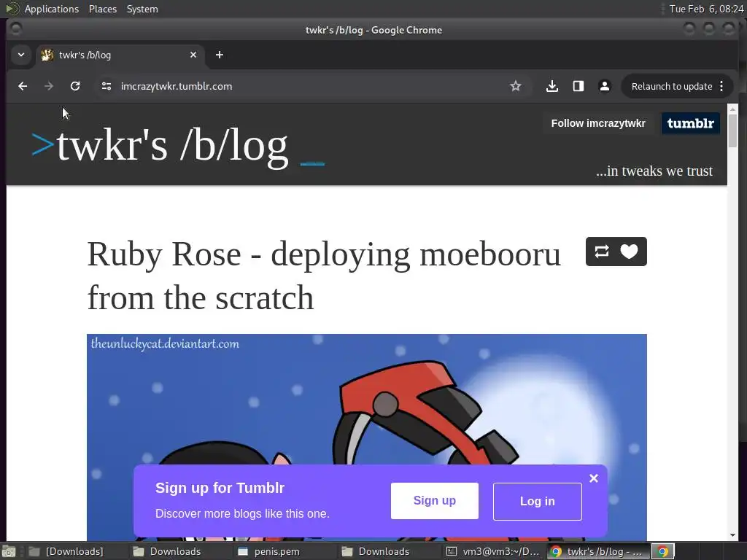Switch to penis.pem taskbar window
The image size is (747, 560).
click(x=276, y=551)
